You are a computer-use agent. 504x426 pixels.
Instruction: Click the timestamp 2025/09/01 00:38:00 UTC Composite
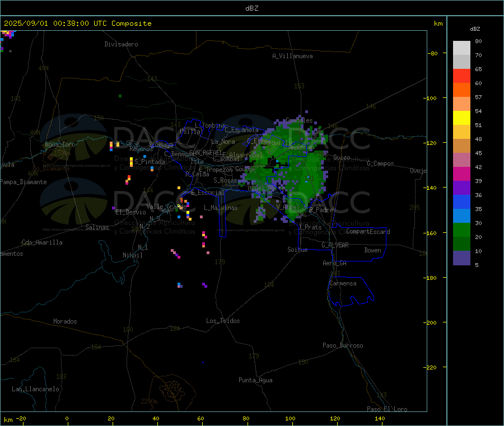pyautogui.click(x=77, y=24)
